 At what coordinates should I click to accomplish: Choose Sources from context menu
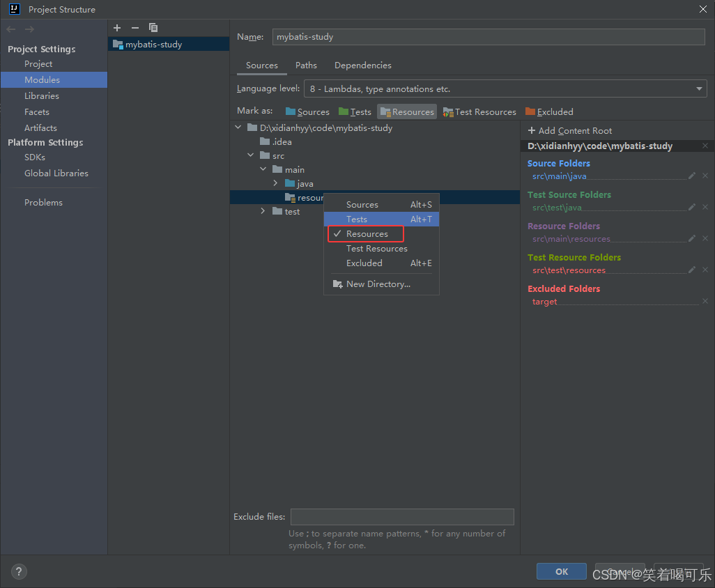click(x=381, y=205)
